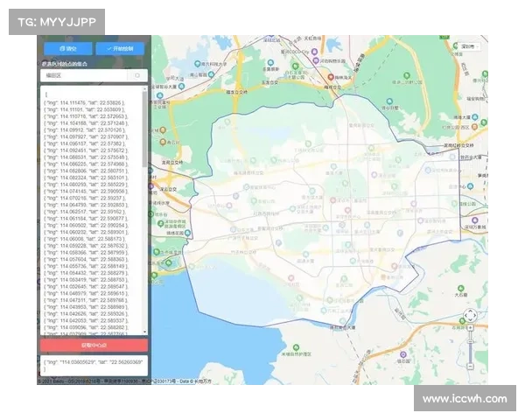Click the 深南红岭立交桥 map label
This screenshot has width=525, height=420.
[x=458, y=146]
